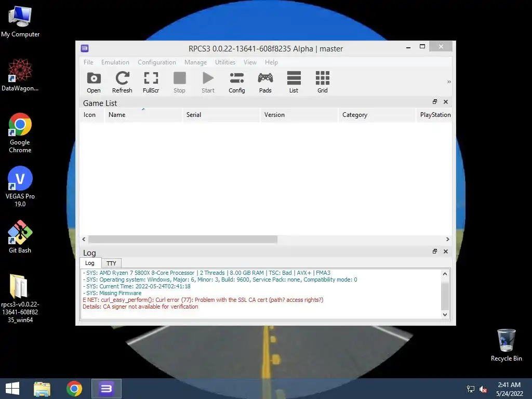Select VEGAS Pro 19.0 desktop shortcut
This screenshot has height=399, width=532.
(20, 187)
